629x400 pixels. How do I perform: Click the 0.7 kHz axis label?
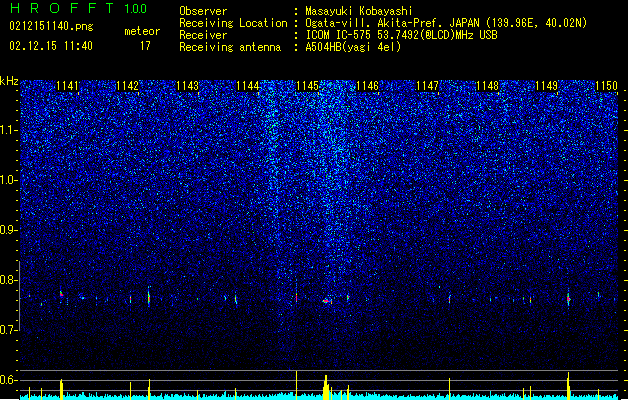point(9,330)
